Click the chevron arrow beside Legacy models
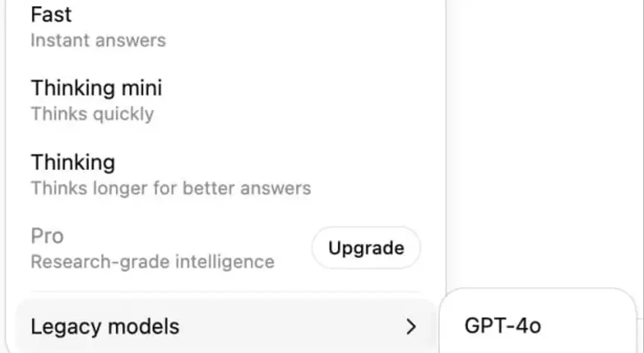 coord(412,327)
